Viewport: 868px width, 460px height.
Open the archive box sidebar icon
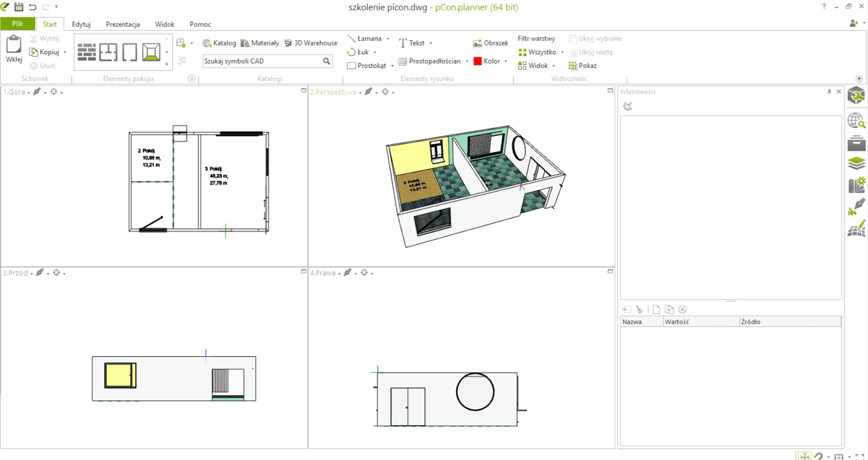click(x=857, y=143)
